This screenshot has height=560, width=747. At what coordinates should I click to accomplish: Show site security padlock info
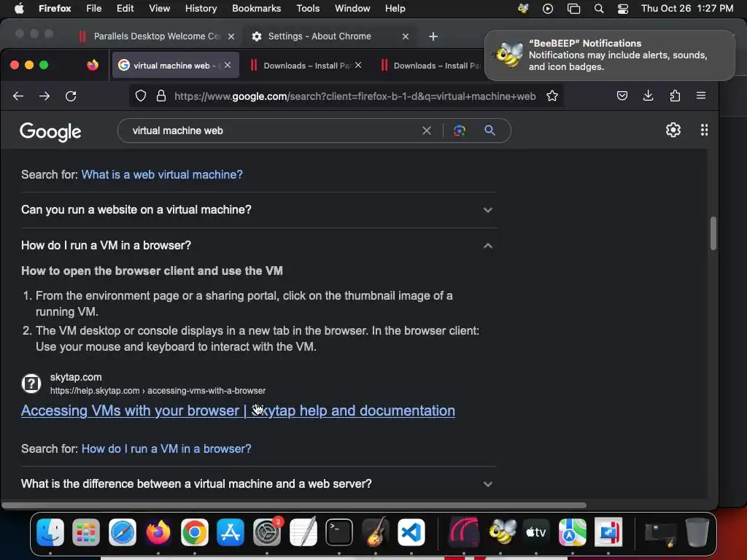[161, 96]
